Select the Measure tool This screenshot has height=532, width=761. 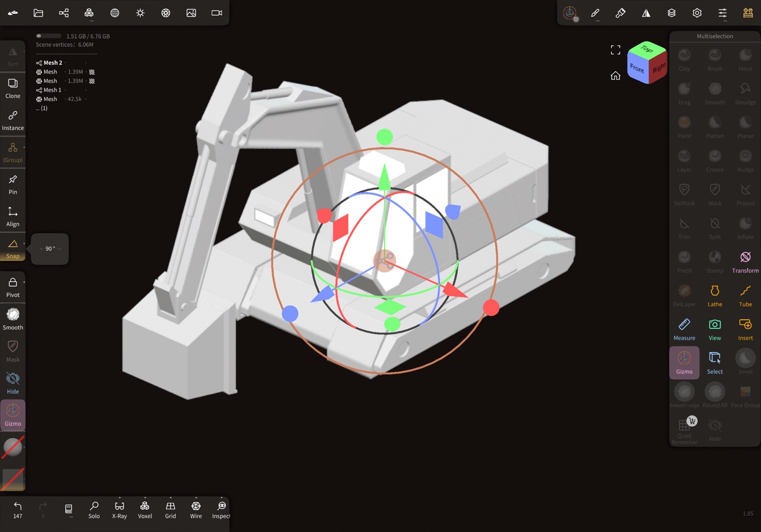point(684,329)
